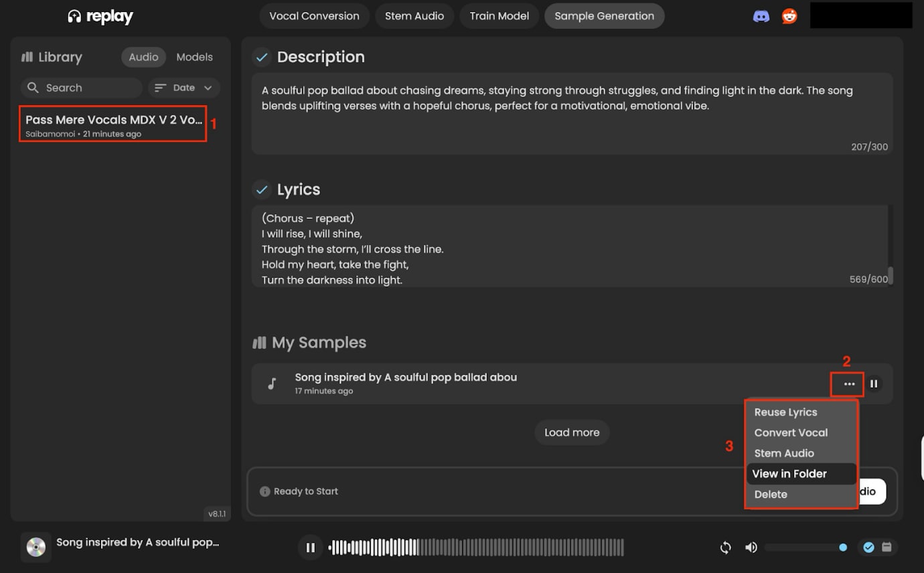The image size is (924, 573).
Task: Pause the sample in My Samples row
Action: 874,384
